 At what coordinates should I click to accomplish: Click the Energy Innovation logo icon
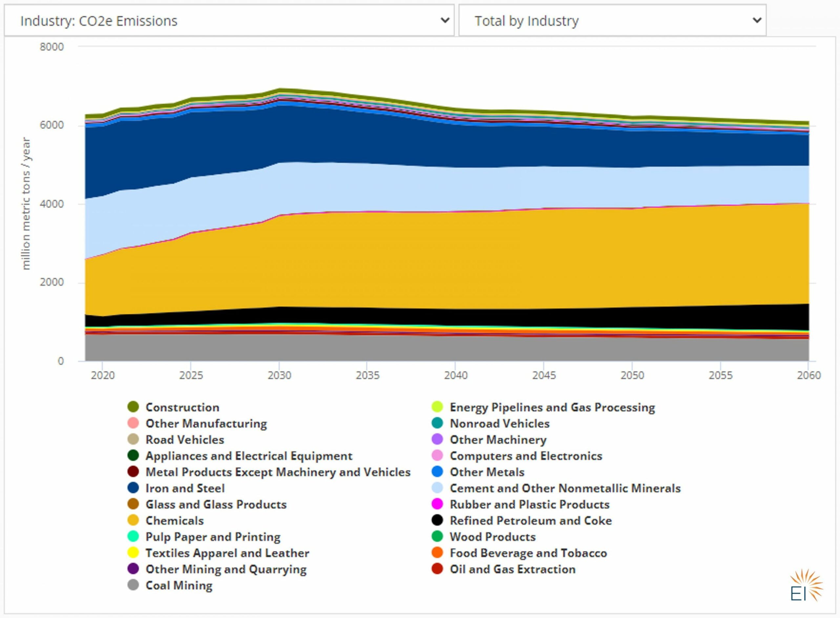(x=806, y=586)
